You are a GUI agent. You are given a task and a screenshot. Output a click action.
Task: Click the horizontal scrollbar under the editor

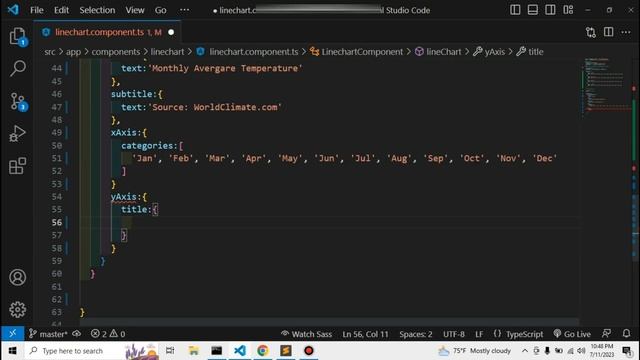click(330, 322)
